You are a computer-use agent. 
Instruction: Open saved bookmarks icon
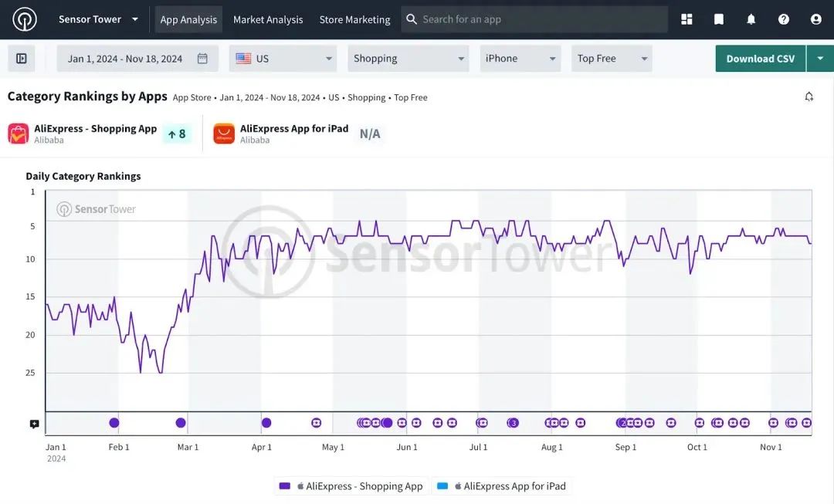(719, 19)
